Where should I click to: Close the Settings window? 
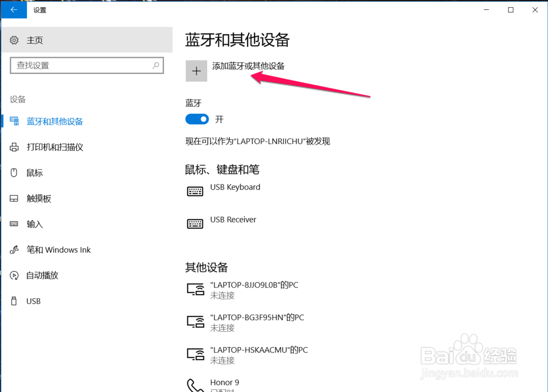(535, 10)
